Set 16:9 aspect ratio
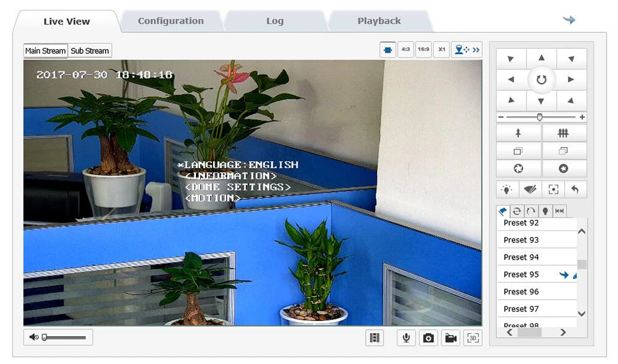Image resolution: width=618 pixels, height=364 pixels. click(x=423, y=49)
